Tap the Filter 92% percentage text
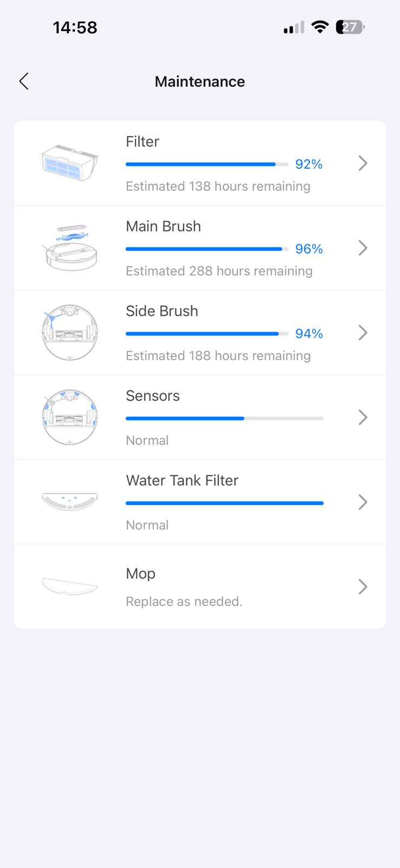Image resolution: width=400 pixels, height=868 pixels. (x=309, y=164)
